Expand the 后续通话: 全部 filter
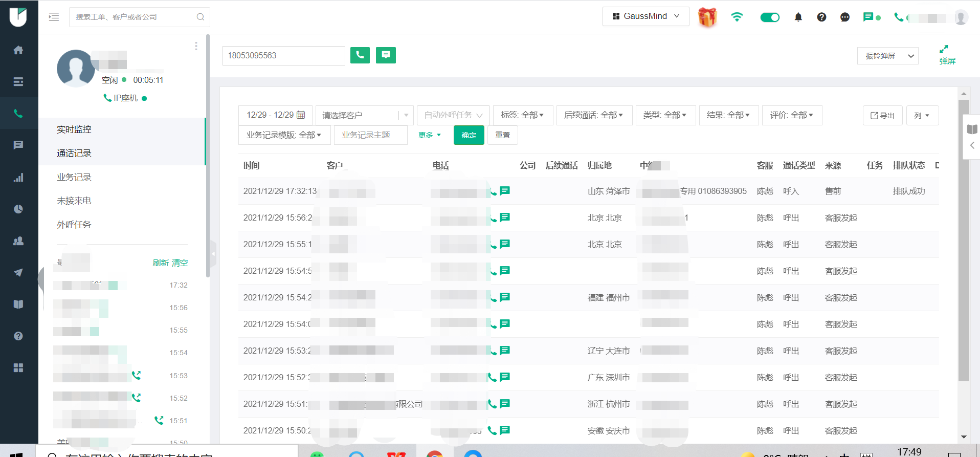Screen dimensions: 980x457 [594, 115]
